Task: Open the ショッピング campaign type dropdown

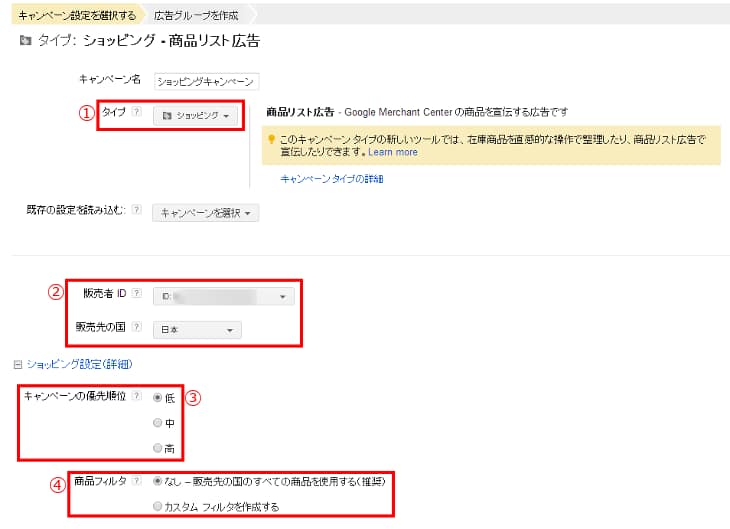Action: point(196,116)
